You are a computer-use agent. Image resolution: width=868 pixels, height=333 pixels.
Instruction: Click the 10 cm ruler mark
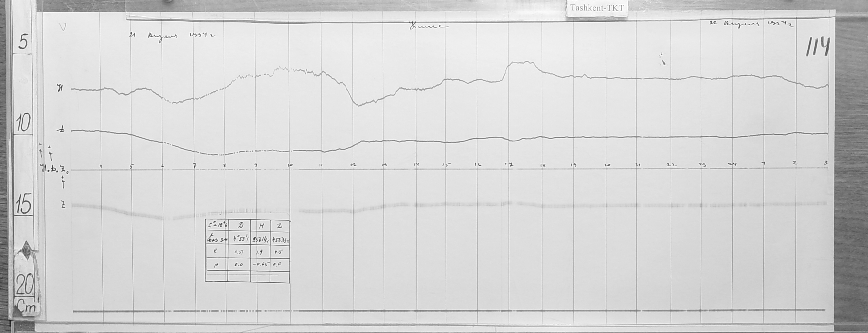(23, 123)
